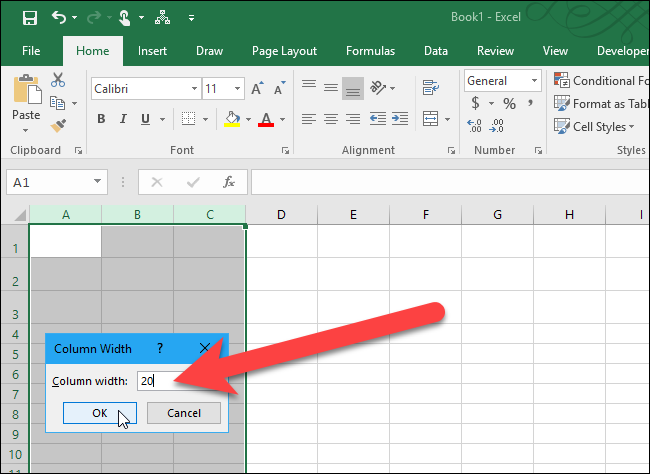Copy selection with the Copy icon
This screenshot has height=474, width=650.
(57, 103)
